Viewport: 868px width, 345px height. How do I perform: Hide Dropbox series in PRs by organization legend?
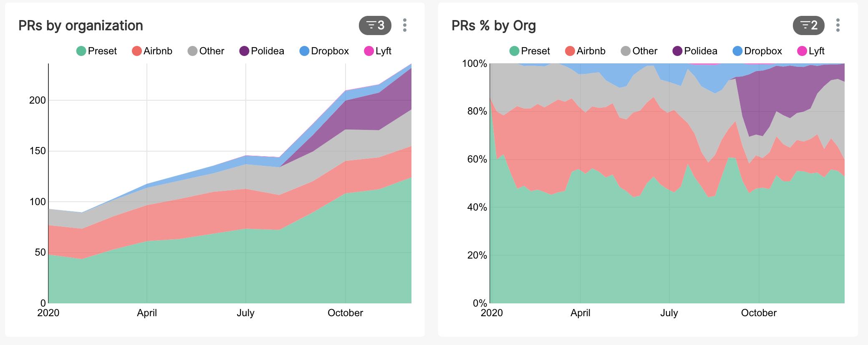pyautogui.click(x=324, y=51)
